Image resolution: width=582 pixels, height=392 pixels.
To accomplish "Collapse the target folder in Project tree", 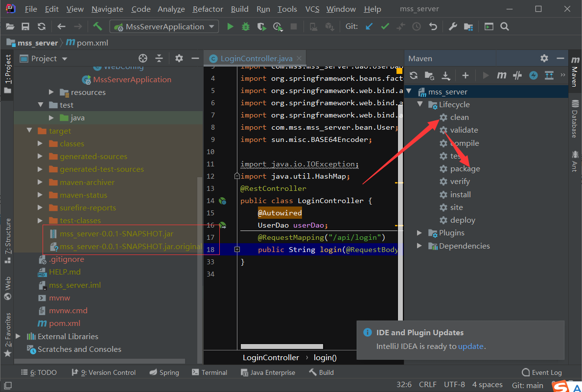I will (29, 131).
